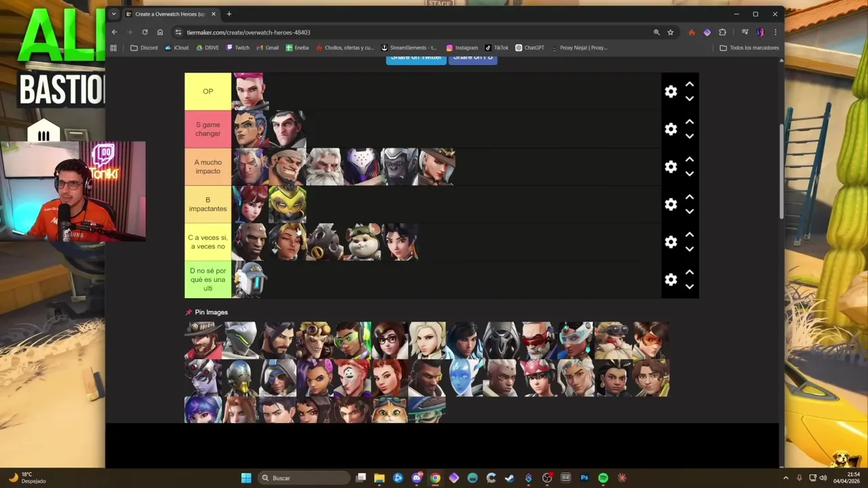868x488 pixels.
Task: Move B impactantes row up
Action: (689, 197)
